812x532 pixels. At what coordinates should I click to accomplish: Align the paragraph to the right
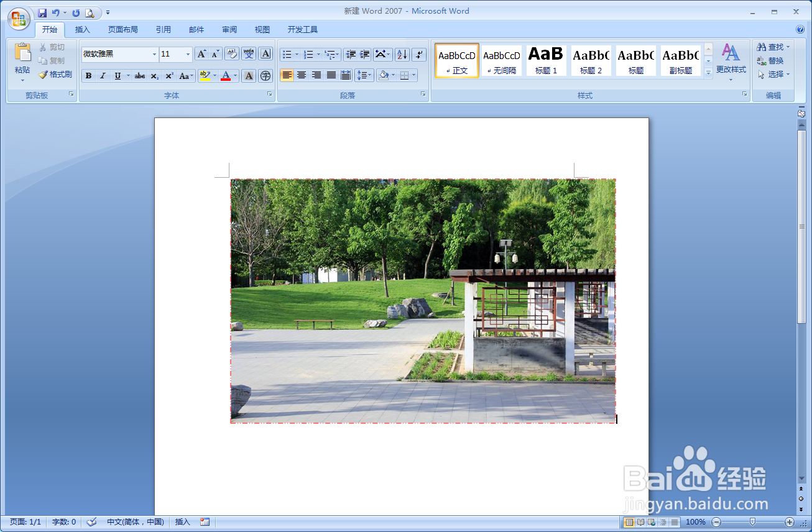tap(316, 75)
